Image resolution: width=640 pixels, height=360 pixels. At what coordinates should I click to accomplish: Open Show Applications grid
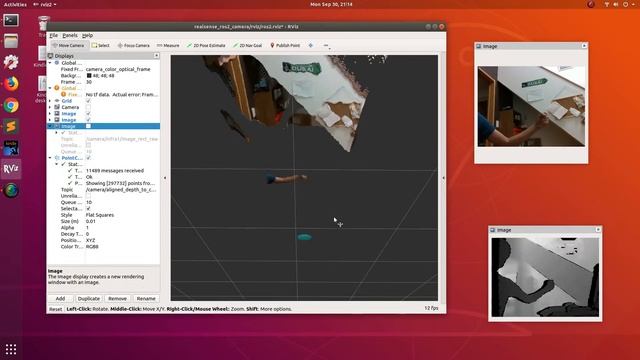[x=11, y=349]
